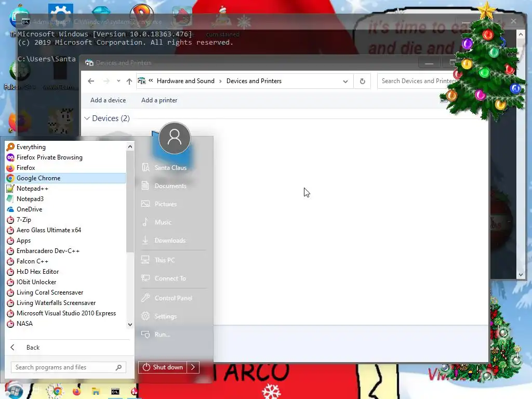Click Devices and Printers breadcrumb
This screenshot has height=399, width=532.
pos(254,81)
